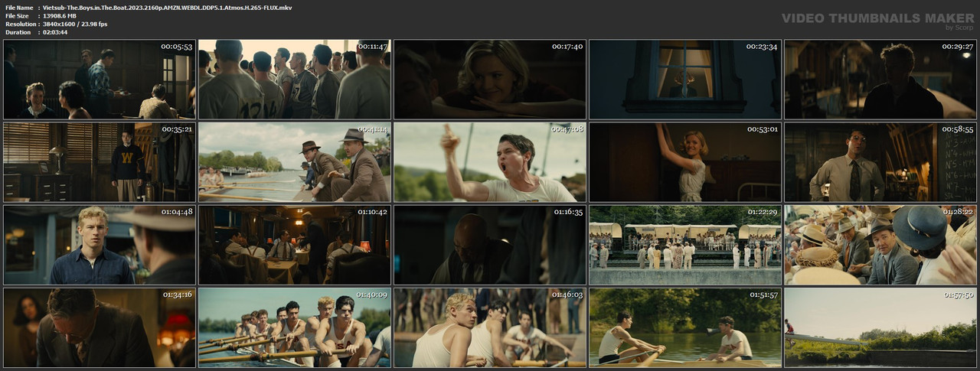Click the Duration label
Image resolution: width=980 pixels, height=371 pixels.
pyautogui.click(x=18, y=33)
